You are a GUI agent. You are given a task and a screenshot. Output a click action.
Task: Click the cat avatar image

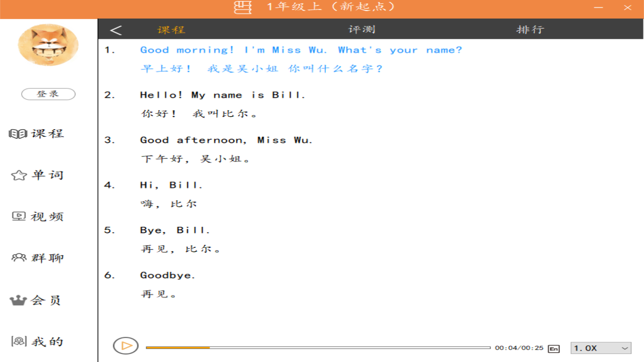point(48,45)
